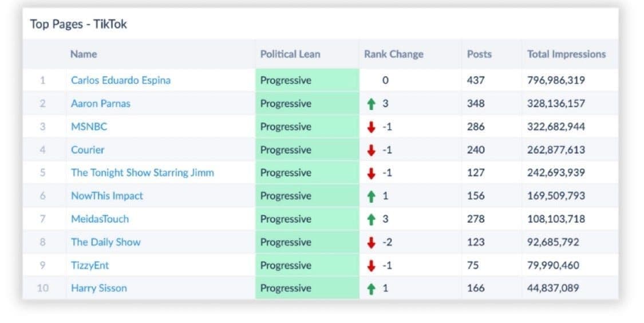Click the green up arrow in MeidasTouch row
The image size is (644, 323).
(x=371, y=219)
